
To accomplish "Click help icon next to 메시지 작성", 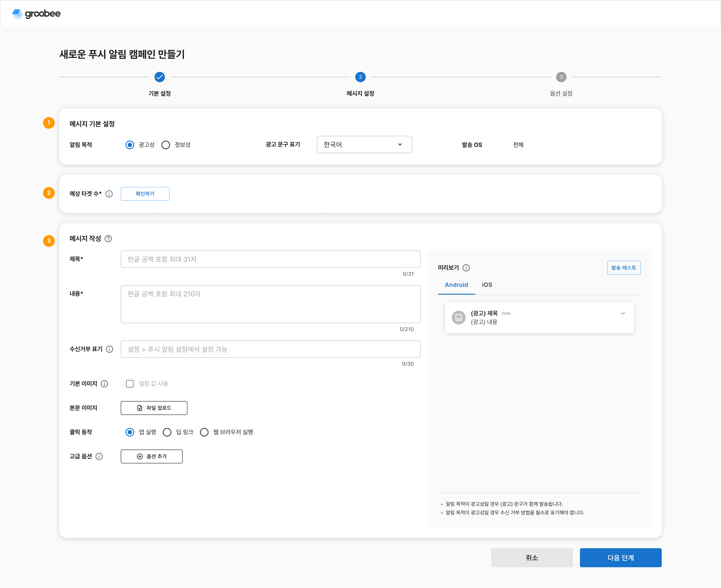I will click(108, 239).
